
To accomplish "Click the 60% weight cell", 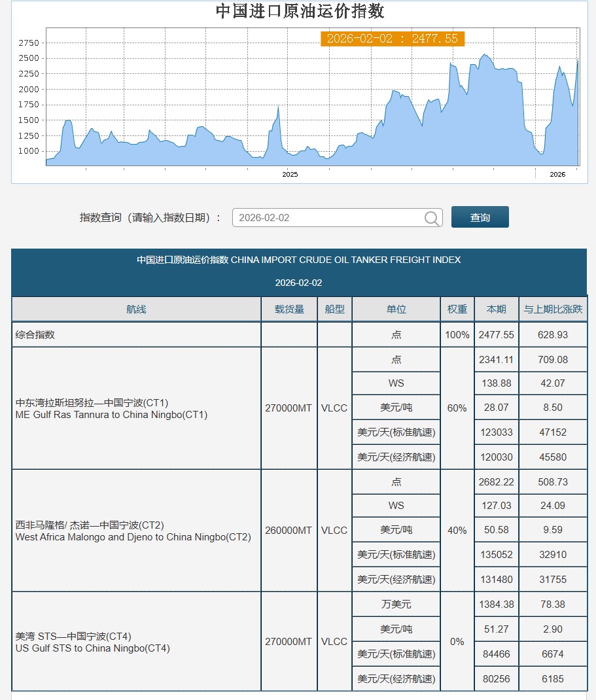I will (x=457, y=408).
